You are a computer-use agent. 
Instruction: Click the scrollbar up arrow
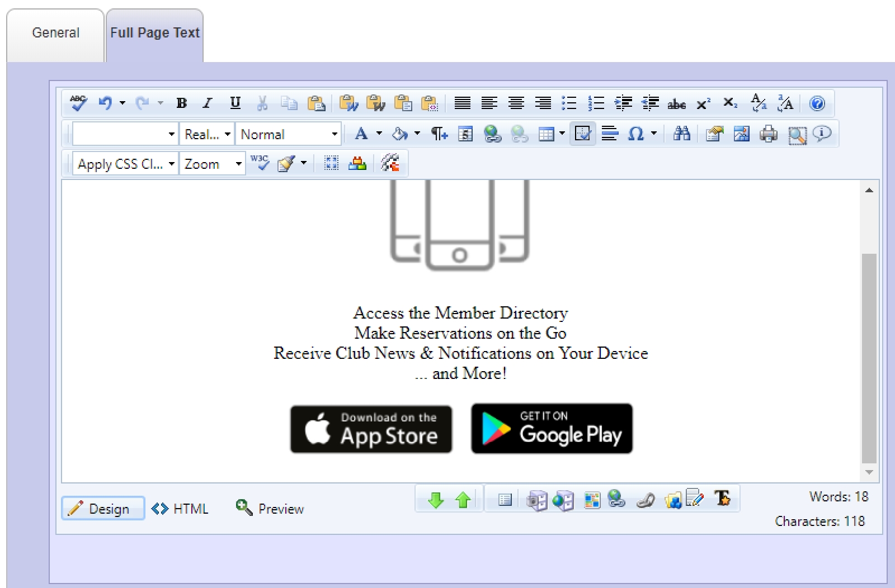pos(869,191)
